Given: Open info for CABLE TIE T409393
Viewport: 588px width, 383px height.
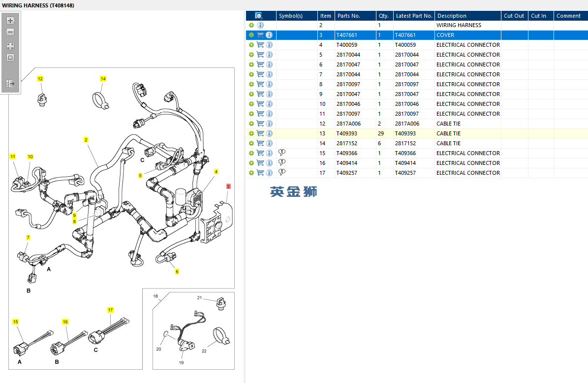Looking at the screenshot, I should point(269,133).
